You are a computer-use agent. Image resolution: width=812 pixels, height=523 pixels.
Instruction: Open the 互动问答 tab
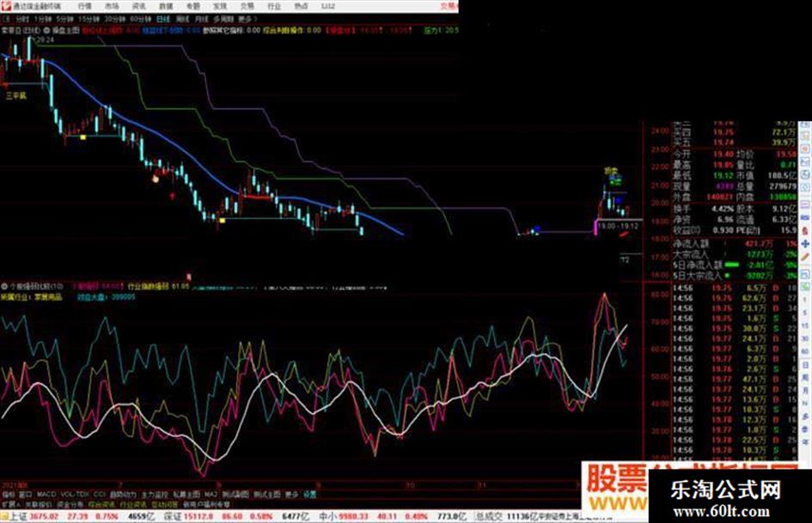164,504
